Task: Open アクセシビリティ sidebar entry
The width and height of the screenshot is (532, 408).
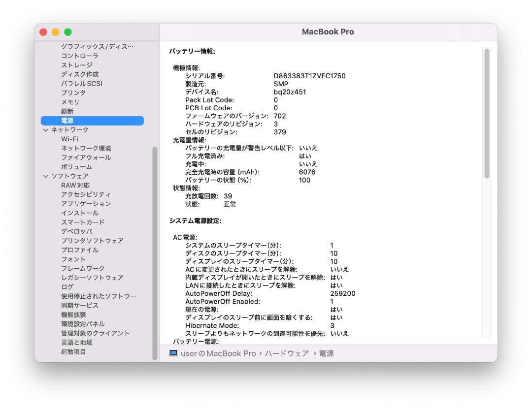Action: 86,194
